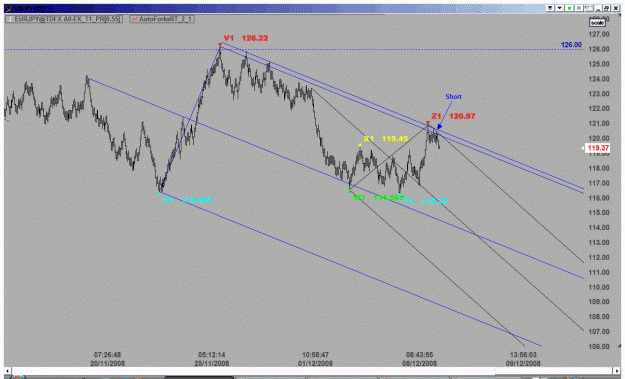This screenshot has width=625, height=379.
Task: Restore down the chart window
Action: pos(607,8)
